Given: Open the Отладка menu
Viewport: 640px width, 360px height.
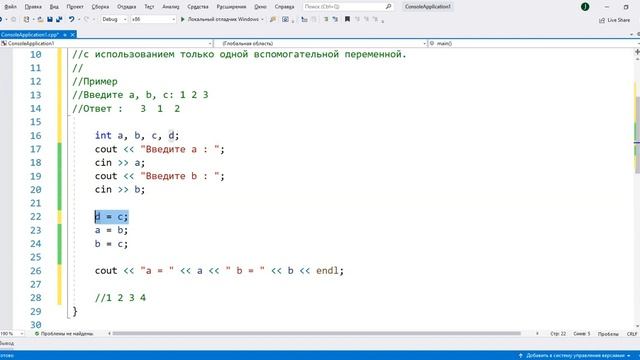Looking at the screenshot, I should click(x=127, y=7).
